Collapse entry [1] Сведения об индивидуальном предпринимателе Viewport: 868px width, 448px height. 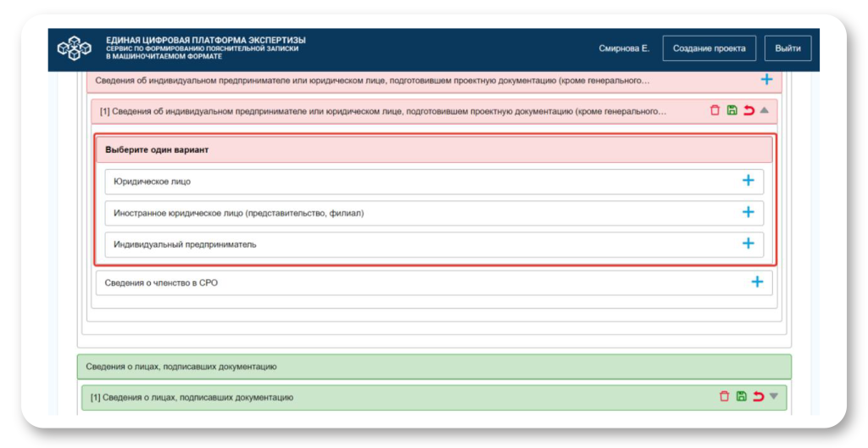pyautogui.click(x=764, y=110)
